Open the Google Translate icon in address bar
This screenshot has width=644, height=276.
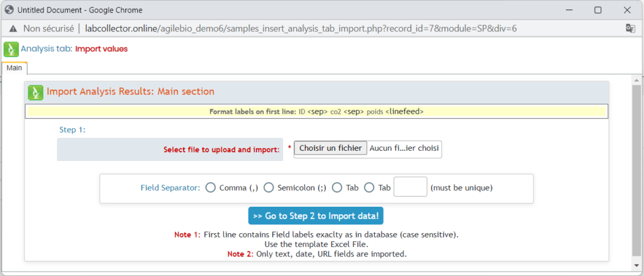coord(630,28)
